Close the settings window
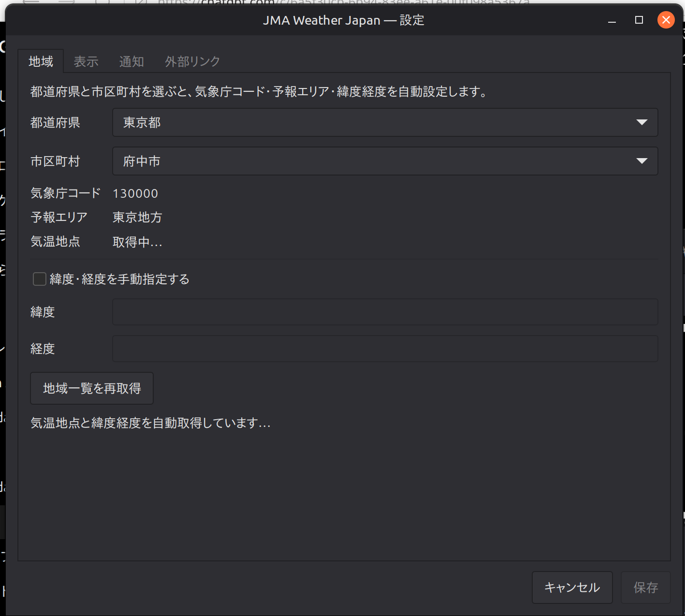The image size is (685, 616). [666, 20]
